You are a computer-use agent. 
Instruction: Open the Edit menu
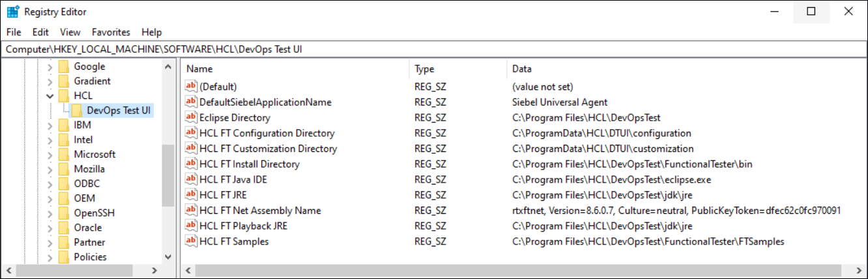40,32
